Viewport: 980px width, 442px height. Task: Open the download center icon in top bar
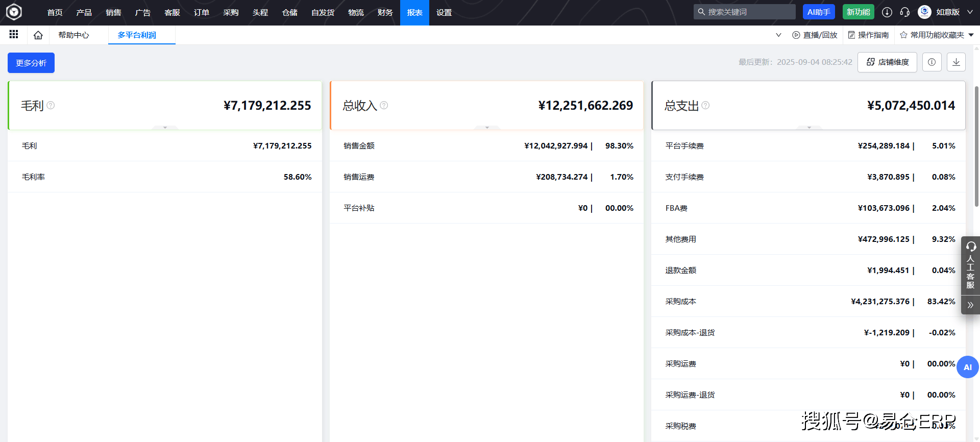pyautogui.click(x=887, y=12)
